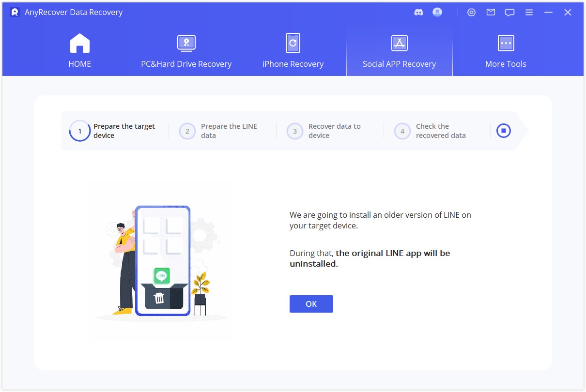586x392 pixels.
Task: Click the iPhone Recovery refresh icon
Action: coord(293,43)
